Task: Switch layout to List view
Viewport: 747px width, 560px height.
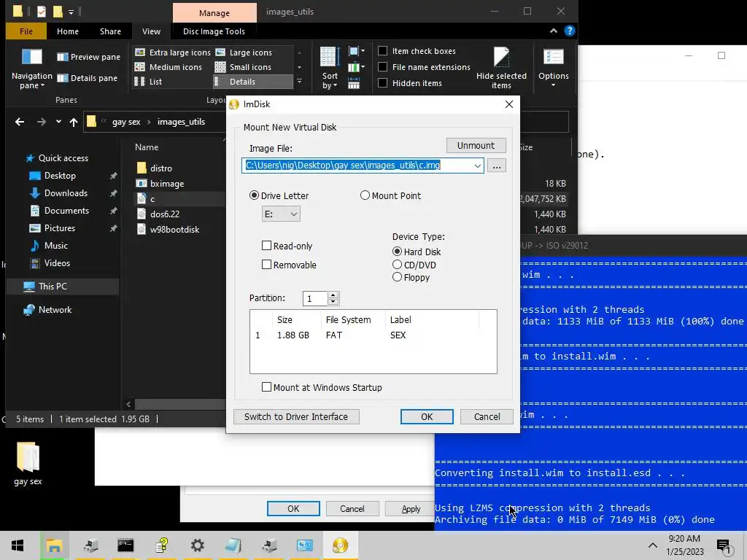Action: pos(148,82)
